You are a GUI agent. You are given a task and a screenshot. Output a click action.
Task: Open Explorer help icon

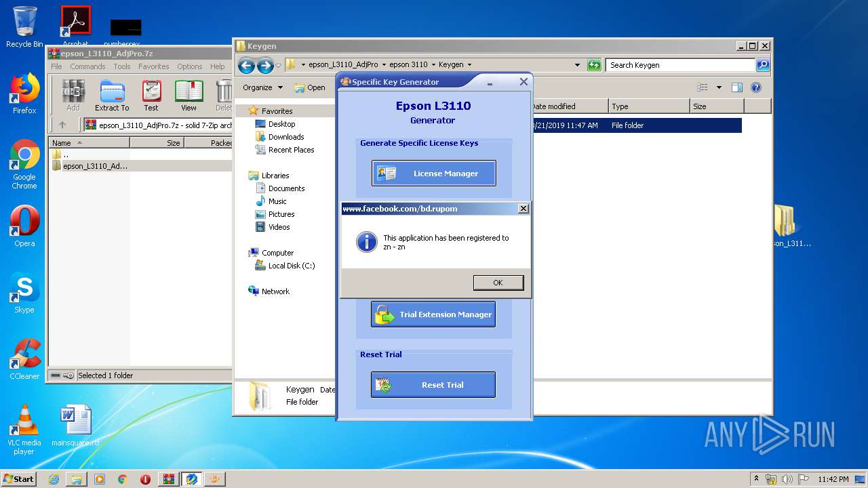(756, 87)
